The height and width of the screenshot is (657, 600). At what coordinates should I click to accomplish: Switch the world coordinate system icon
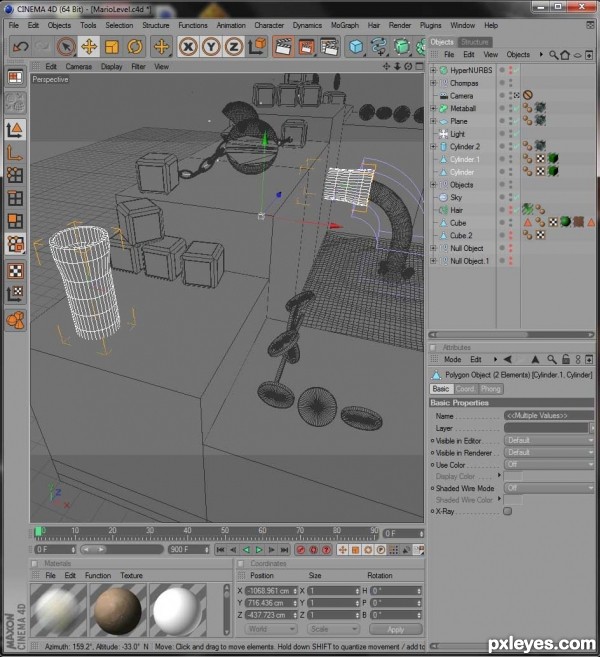[x=257, y=47]
